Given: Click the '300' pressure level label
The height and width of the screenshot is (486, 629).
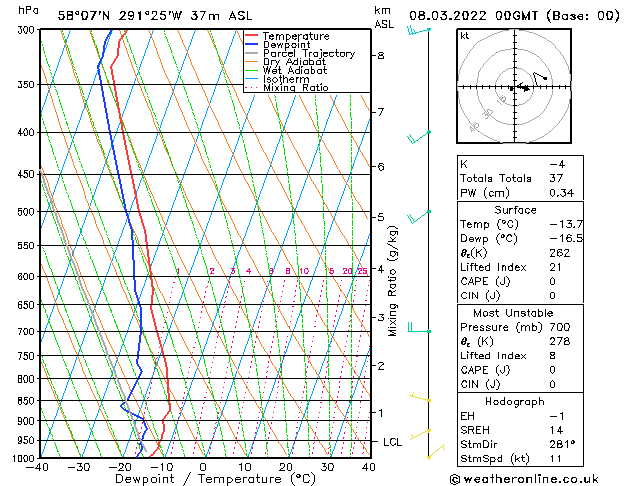Looking at the screenshot, I should point(28,30).
